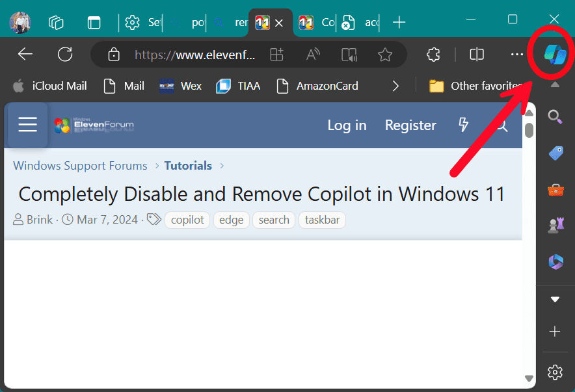Image resolution: width=575 pixels, height=392 pixels.
Task: Open the TIAA favorite
Action: [238, 86]
